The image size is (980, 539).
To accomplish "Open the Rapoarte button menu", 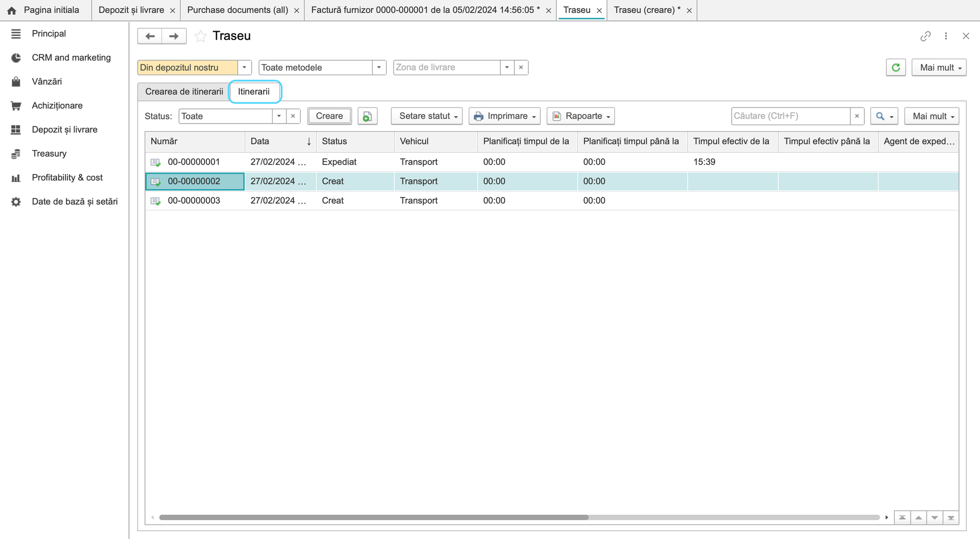I will click(581, 116).
